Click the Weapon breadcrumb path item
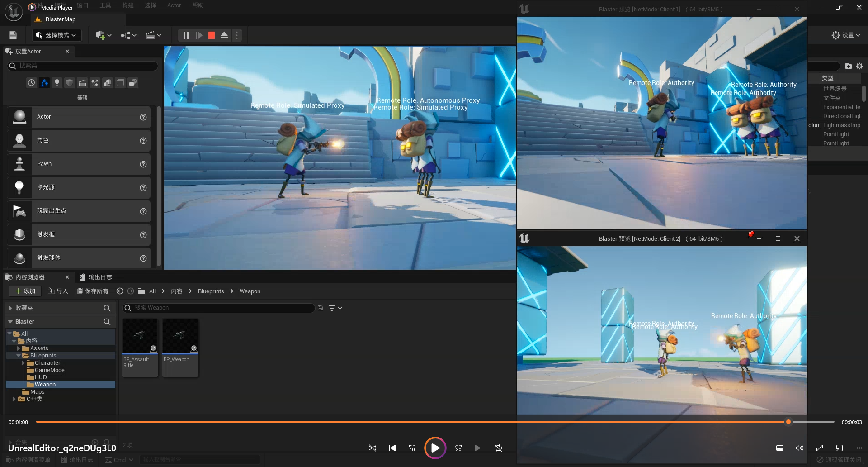Screen dimensions: 868x467 coord(250,291)
